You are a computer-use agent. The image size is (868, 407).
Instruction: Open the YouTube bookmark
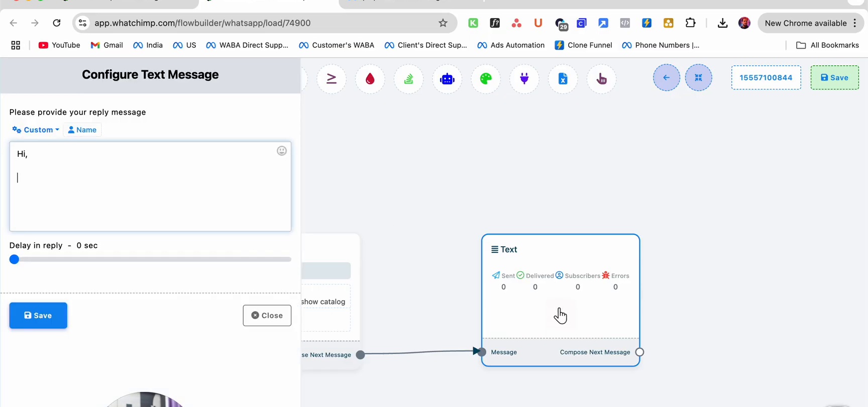[x=59, y=45]
